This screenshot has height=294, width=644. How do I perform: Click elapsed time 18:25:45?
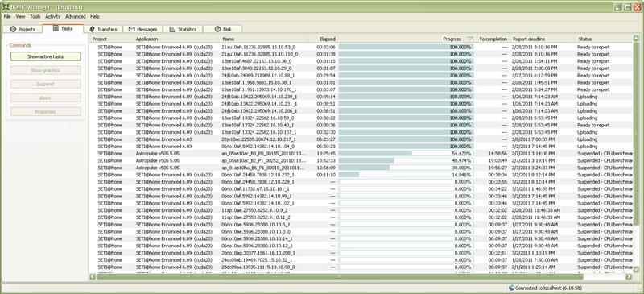pos(326,153)
